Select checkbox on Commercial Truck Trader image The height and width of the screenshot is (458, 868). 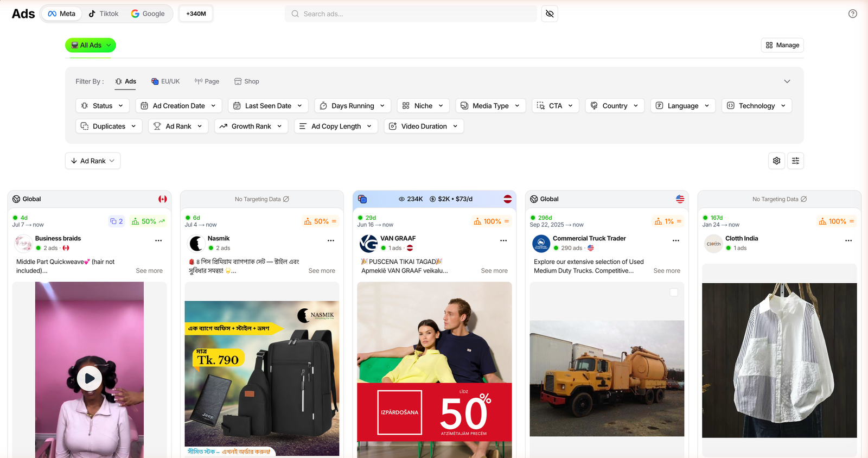pyautogui.click(x=674, y=292)
